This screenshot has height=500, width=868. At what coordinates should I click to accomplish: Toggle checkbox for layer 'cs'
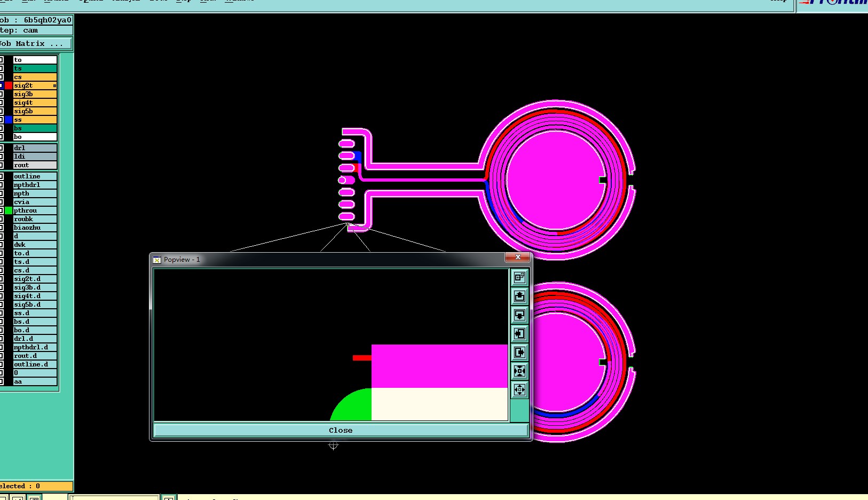2,77
